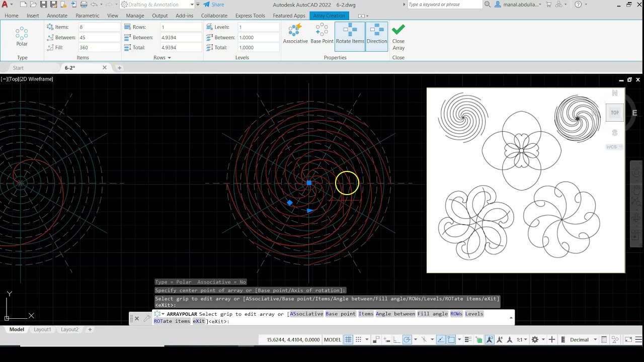Screen dimensions: 644x362
Task: Click the Share link in title bar
Action: click(x=214, y=5)
